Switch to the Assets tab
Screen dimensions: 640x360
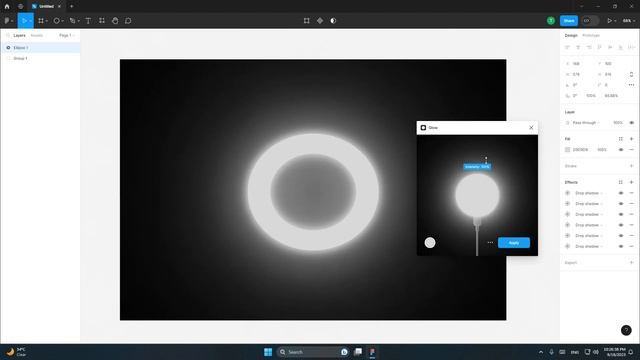[36, 36]
